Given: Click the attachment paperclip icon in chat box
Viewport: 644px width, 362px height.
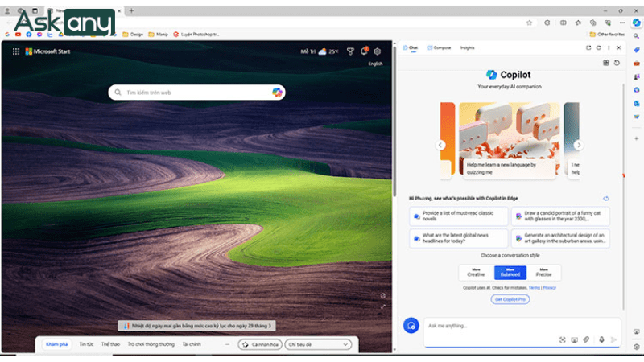Looking at the screenshot, I should click(x=587, y=339).
